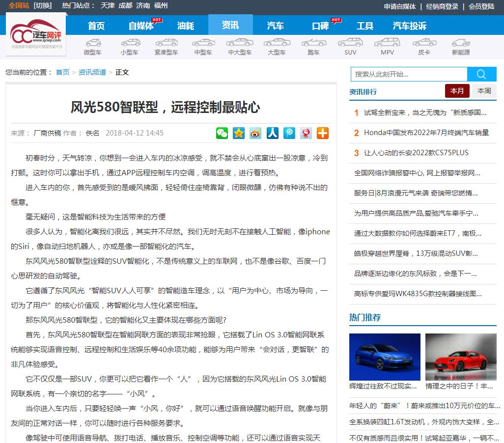504x443 pixels.
Task: Open article 全国网络诈骗报警中心
Action: coord(417,173)
